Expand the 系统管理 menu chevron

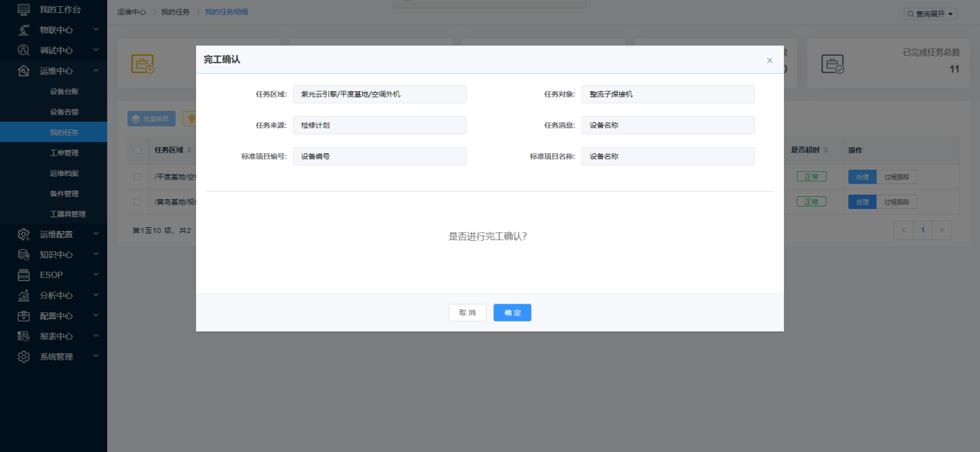pos(96,356)
